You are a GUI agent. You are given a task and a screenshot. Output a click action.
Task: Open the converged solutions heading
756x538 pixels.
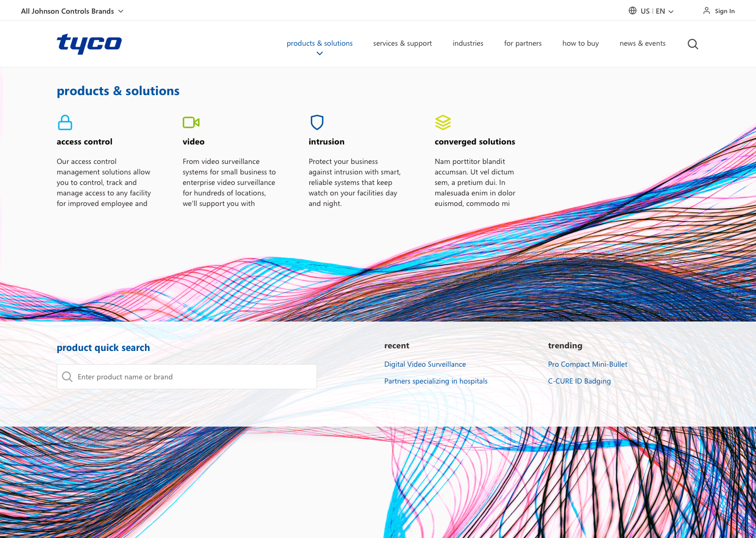pos(475,142)
